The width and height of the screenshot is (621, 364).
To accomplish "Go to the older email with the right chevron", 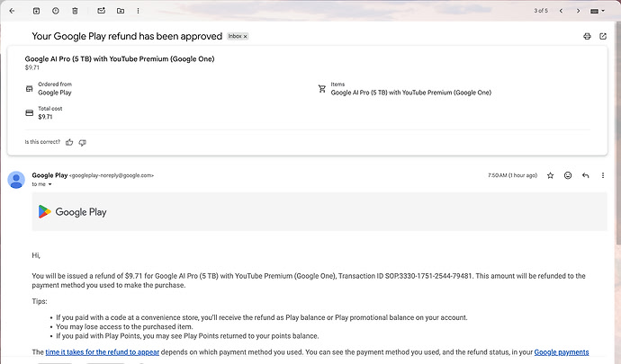I will [578, 11].
